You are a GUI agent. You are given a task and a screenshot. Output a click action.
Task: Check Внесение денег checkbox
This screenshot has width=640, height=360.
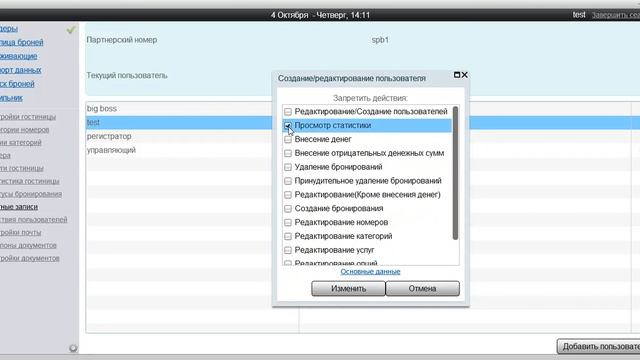pos(288,140)
